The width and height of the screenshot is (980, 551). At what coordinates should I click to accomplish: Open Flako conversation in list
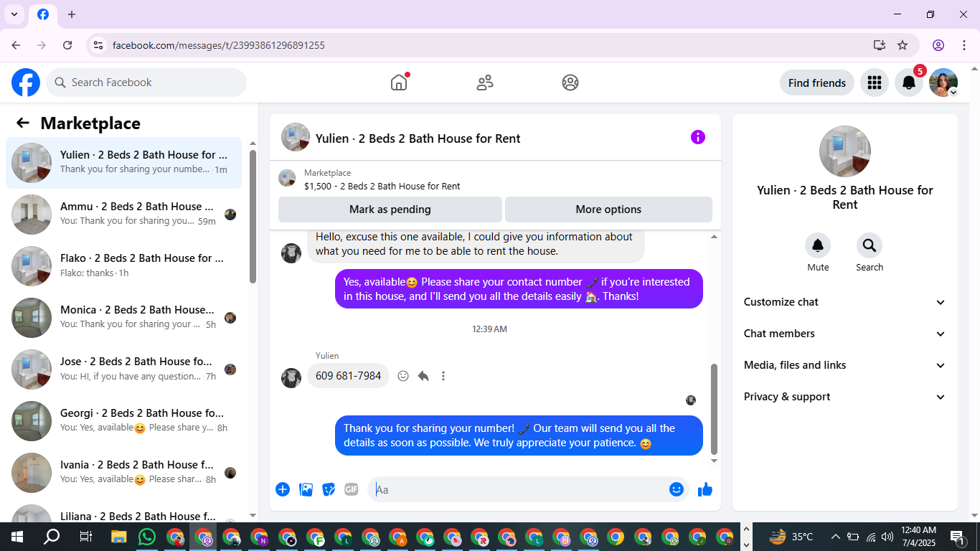(x=123, y=266)
